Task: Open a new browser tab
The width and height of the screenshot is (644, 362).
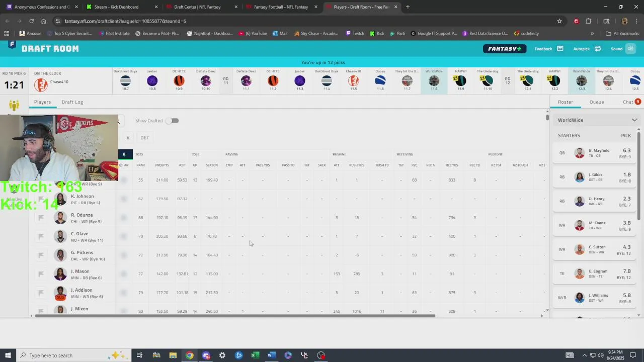Action: 408,7
